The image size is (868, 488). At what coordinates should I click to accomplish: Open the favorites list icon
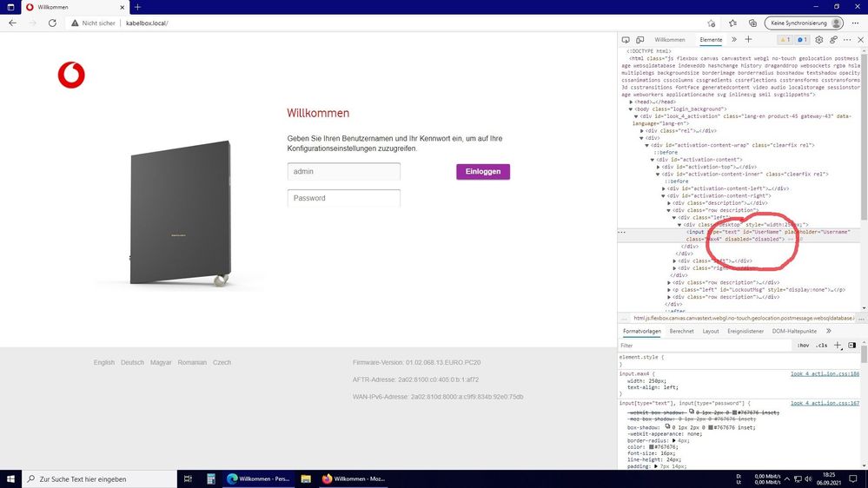click(732, 23)
